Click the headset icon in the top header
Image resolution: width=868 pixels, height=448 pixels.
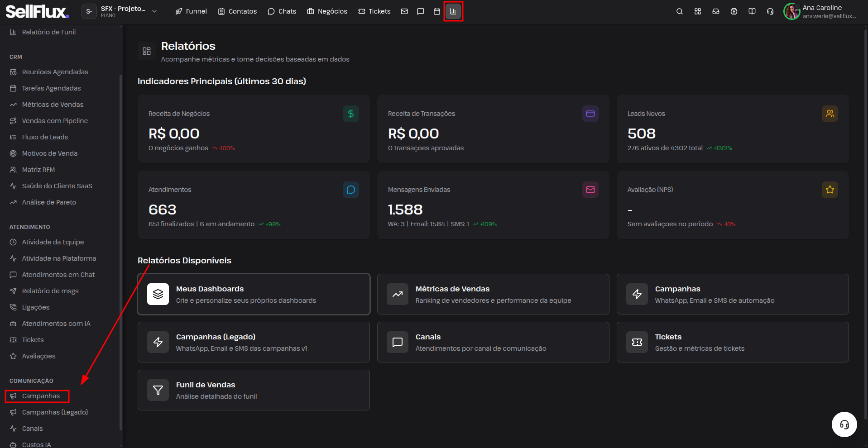(x=770, y=11)
